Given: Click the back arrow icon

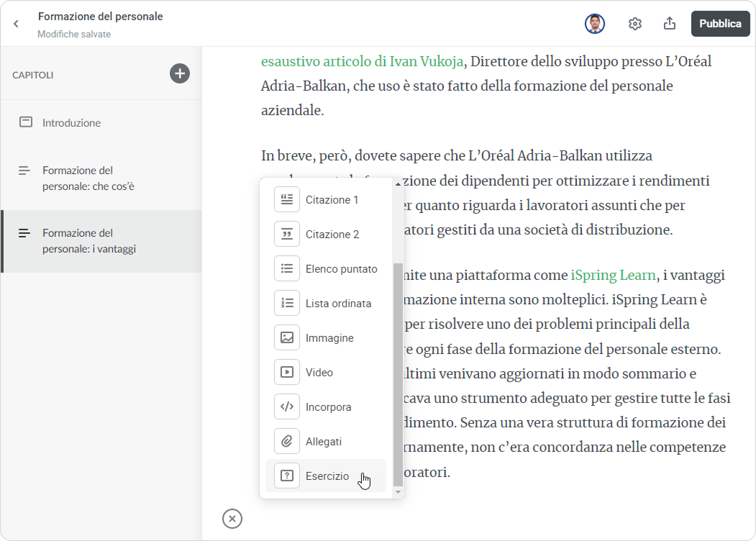Looking at the screenshot, I should point(16,24).
